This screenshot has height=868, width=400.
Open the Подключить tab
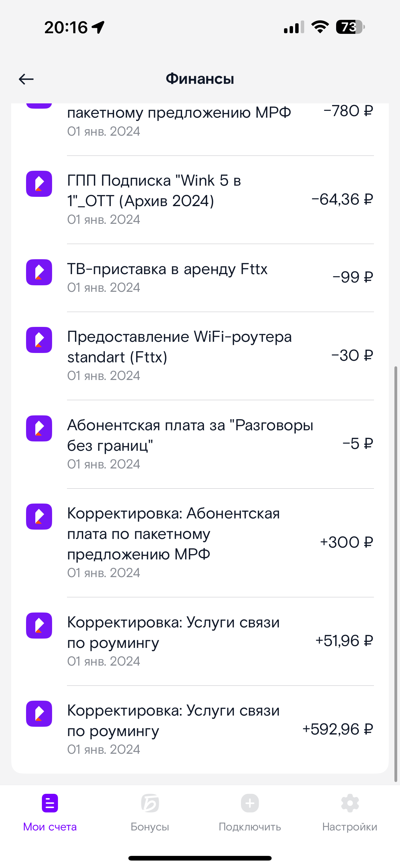[x=250, y=812]
